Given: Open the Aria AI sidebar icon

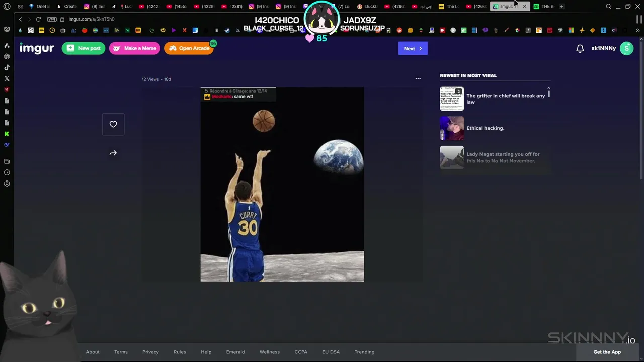Looking at the screenshot, I should click(7, 45).
